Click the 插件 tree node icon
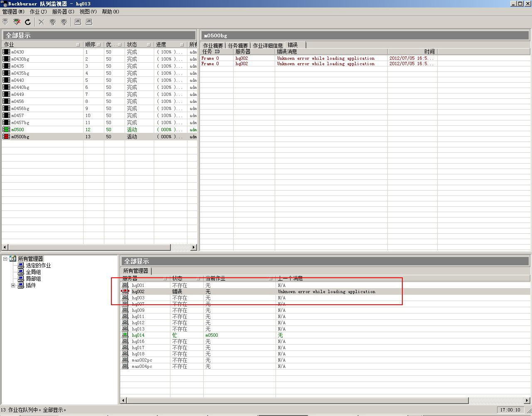Viewport: 532px width, 416px height. click(x=21, y=285)
